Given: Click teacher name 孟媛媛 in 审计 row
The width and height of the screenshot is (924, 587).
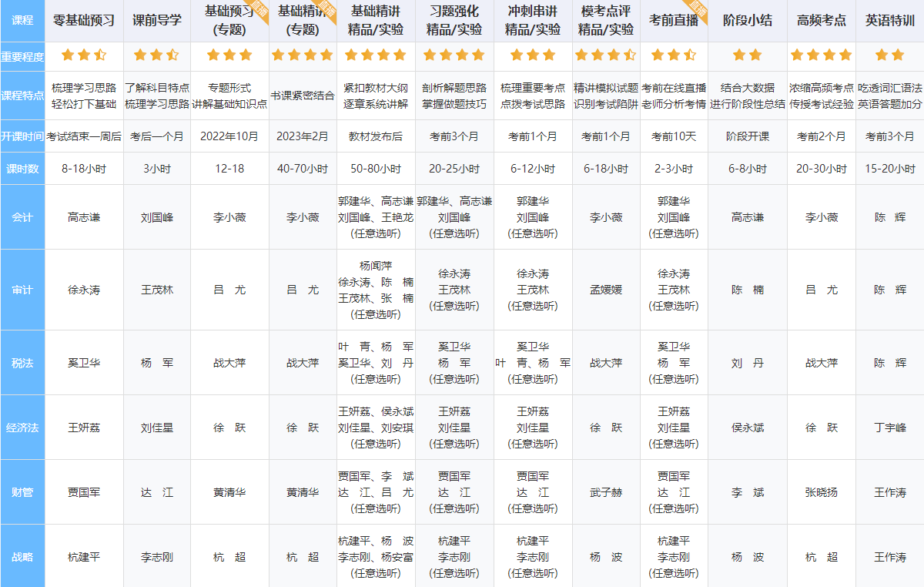Looking at the screenshot, I should click(606, 290).
